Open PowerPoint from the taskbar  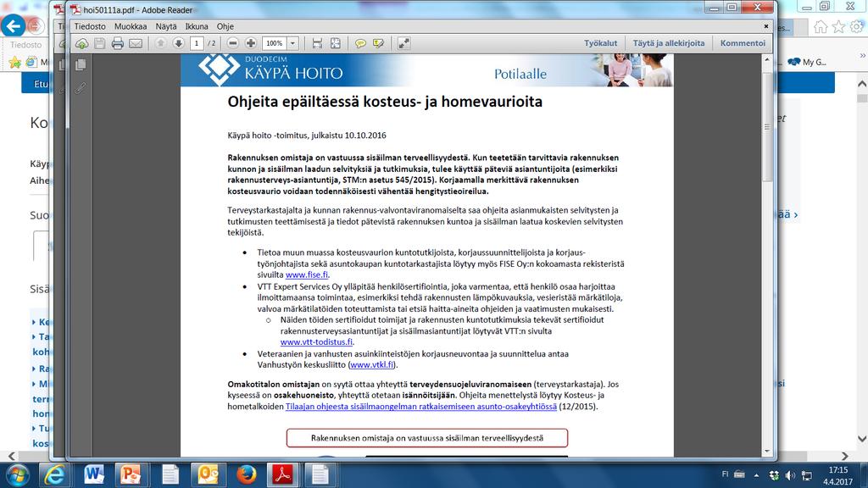[x=131, y=475]
